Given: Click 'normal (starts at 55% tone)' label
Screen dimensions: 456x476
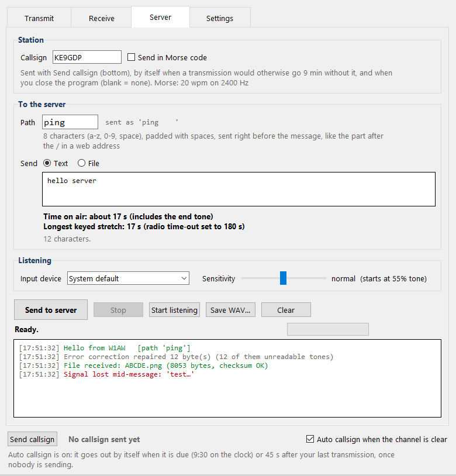Looking at the screenshot, I should (x=379, y=279).
